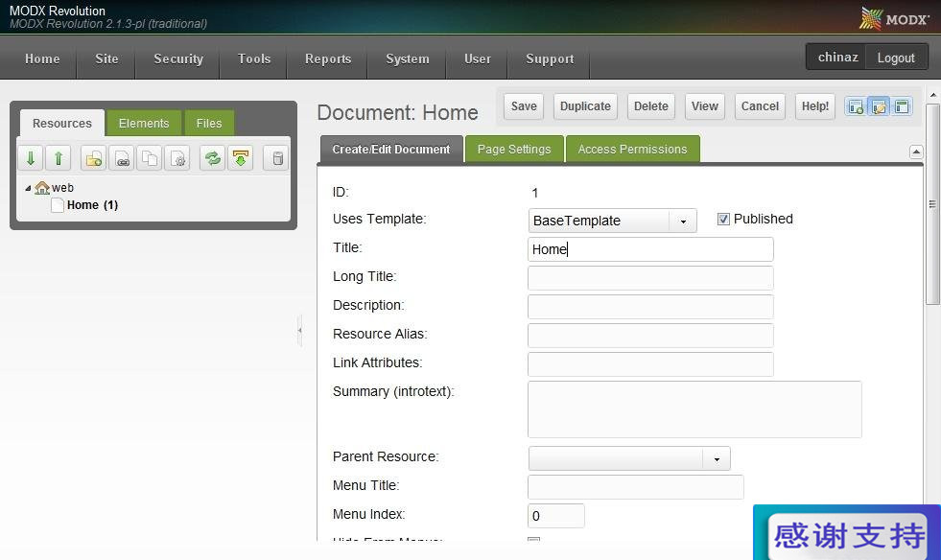Select 'close after save' icon beside pencil icon

(x=902, y=106)
